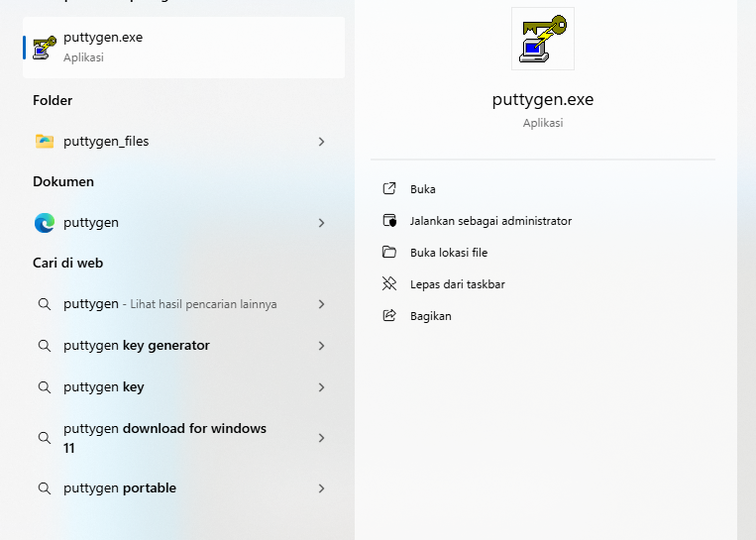Viewport: 756px width, 540px height.
Task: Click the Buka lokasi file folder icon
Action: (389, 253)
